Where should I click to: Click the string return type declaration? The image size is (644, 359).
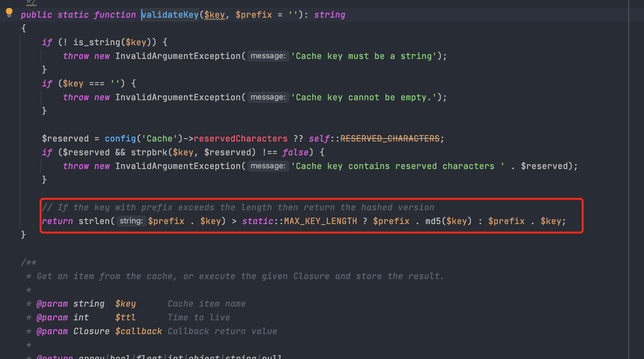pyautogui.click(x=330, y=15)
